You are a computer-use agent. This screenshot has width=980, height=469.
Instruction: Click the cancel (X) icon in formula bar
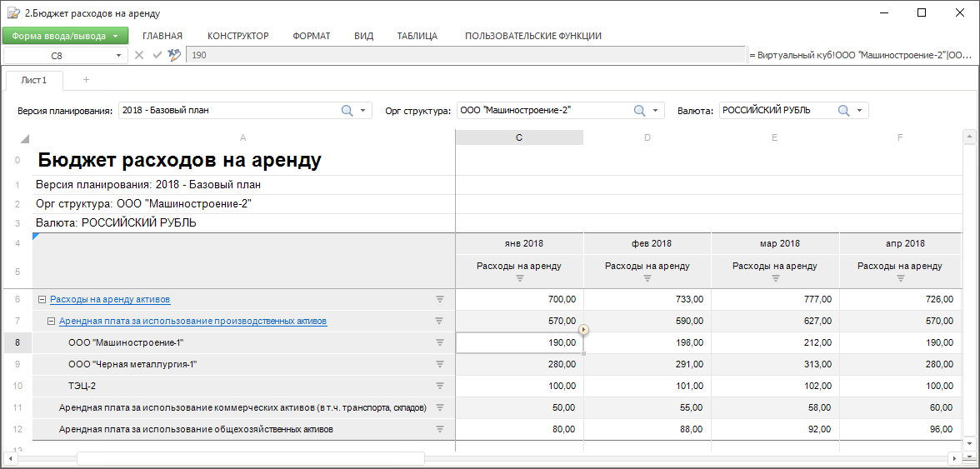tap(139, 55)
